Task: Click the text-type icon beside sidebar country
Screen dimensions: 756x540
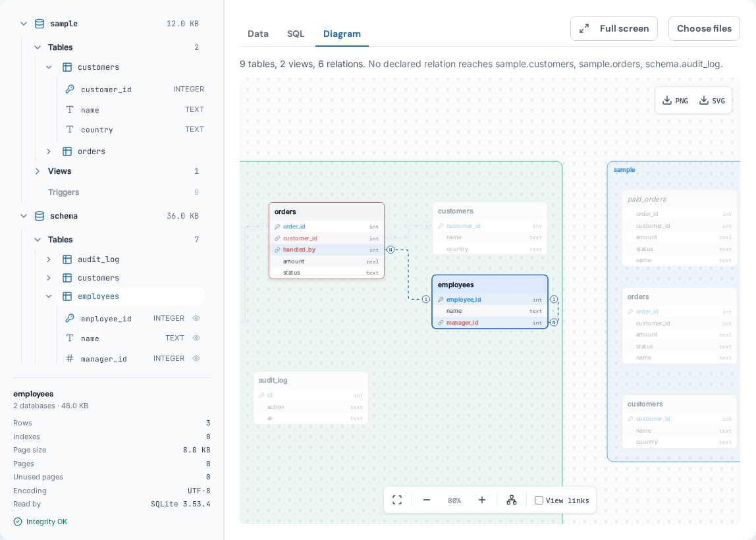Action: (70, 129)
